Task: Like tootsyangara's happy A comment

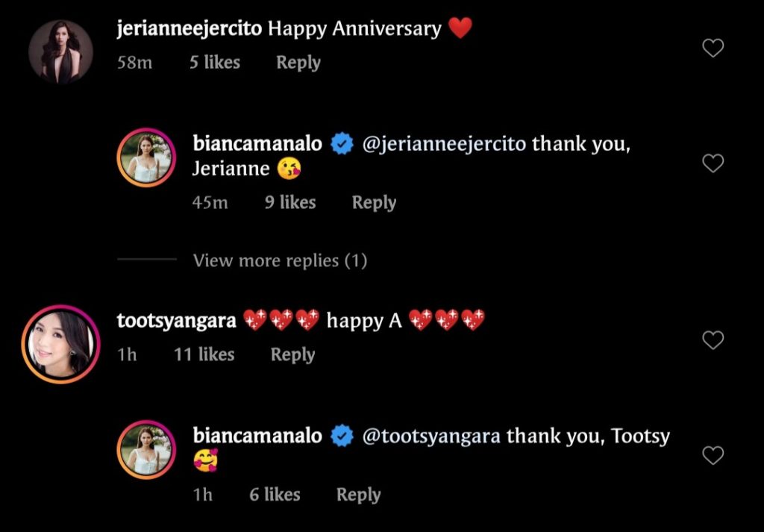Action: tap(713, 340)
